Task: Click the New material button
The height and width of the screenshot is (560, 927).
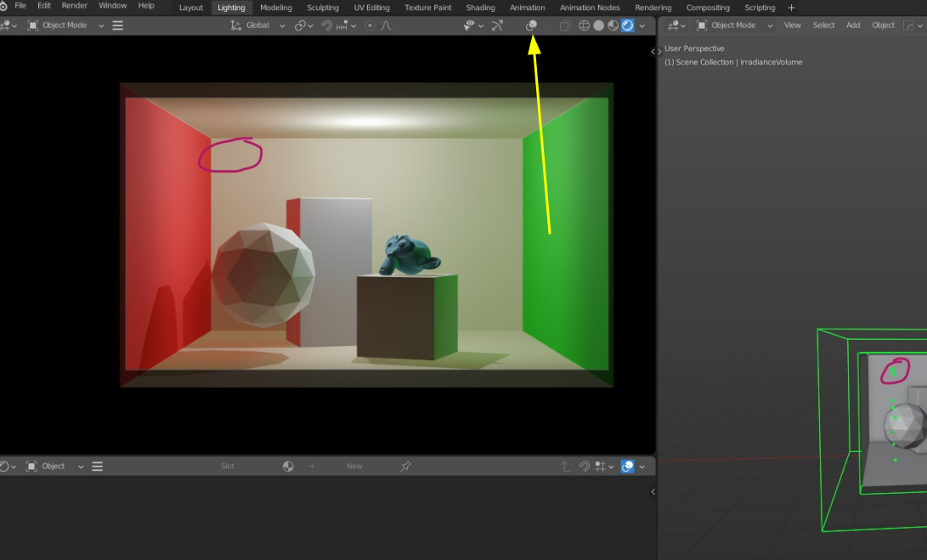Action: [354, 466]
